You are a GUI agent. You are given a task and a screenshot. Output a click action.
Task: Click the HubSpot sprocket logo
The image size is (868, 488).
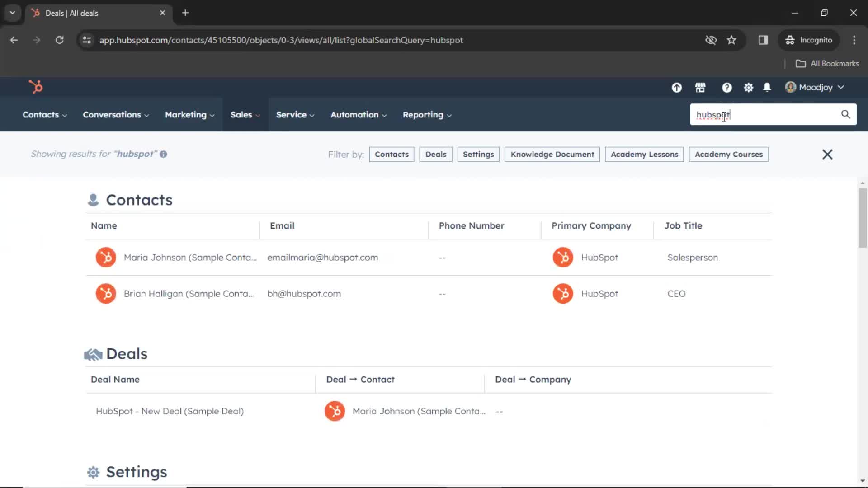point(36,86)
